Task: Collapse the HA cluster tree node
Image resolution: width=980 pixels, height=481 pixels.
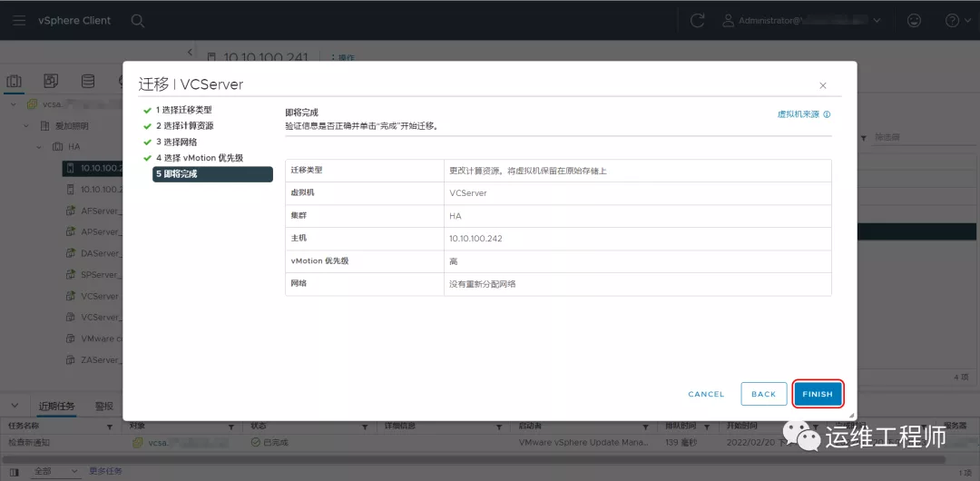Action: pos(38,147)
